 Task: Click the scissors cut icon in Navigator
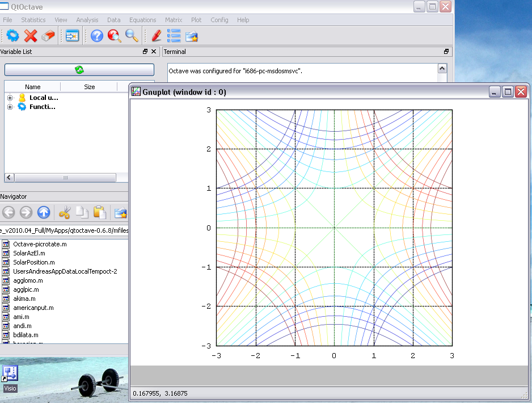[x=65, y=213]
